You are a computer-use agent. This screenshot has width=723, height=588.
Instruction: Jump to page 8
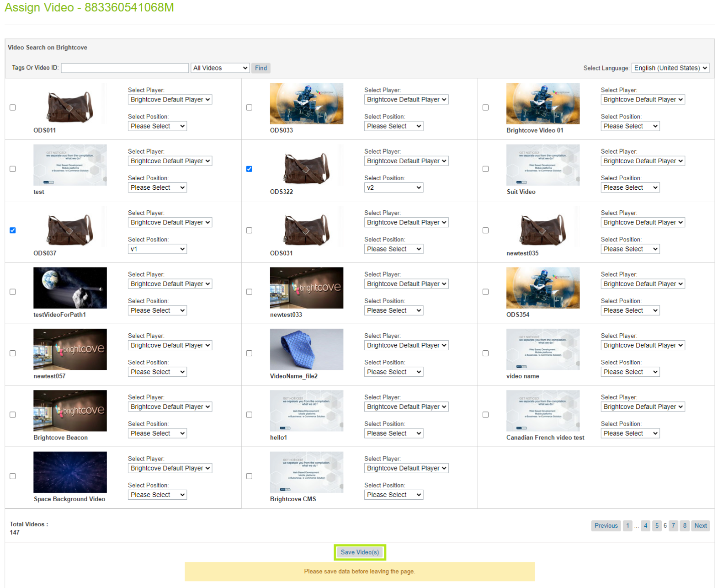pos(685,526)
